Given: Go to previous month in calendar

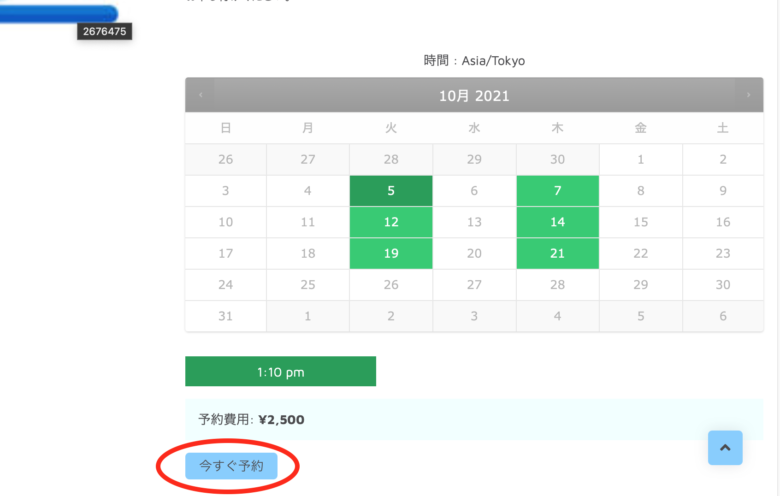Looking at the screenshot, I should point(200,95).
